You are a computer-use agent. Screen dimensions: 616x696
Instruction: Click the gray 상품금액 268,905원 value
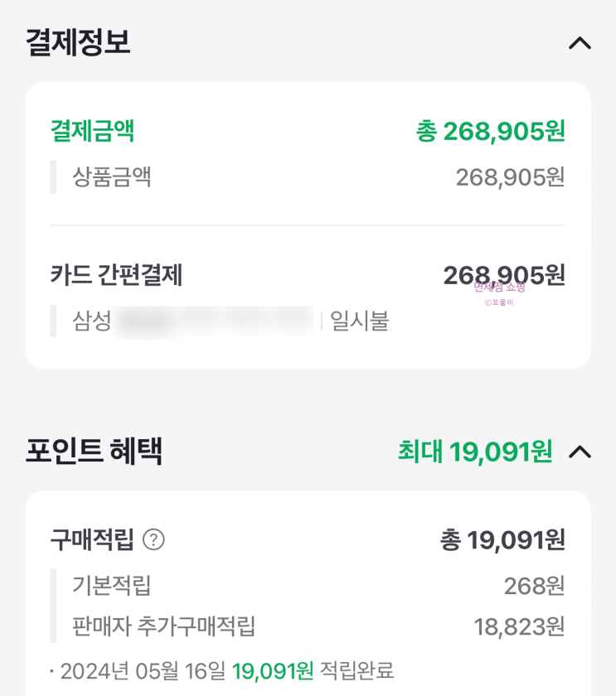(x=510, y=176)
